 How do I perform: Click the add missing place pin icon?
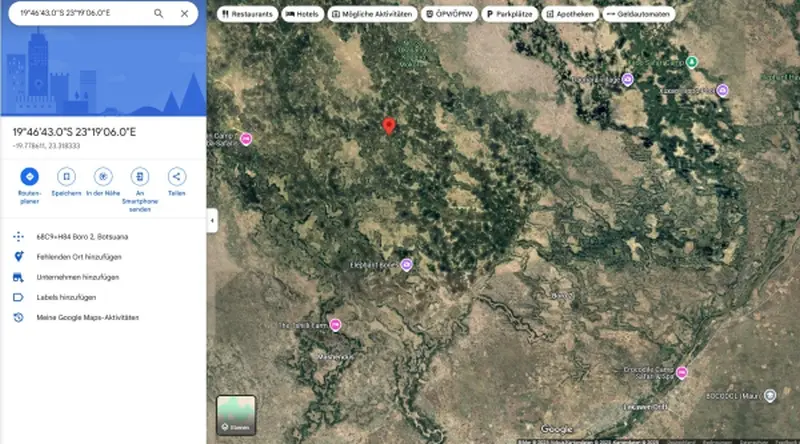18,257
